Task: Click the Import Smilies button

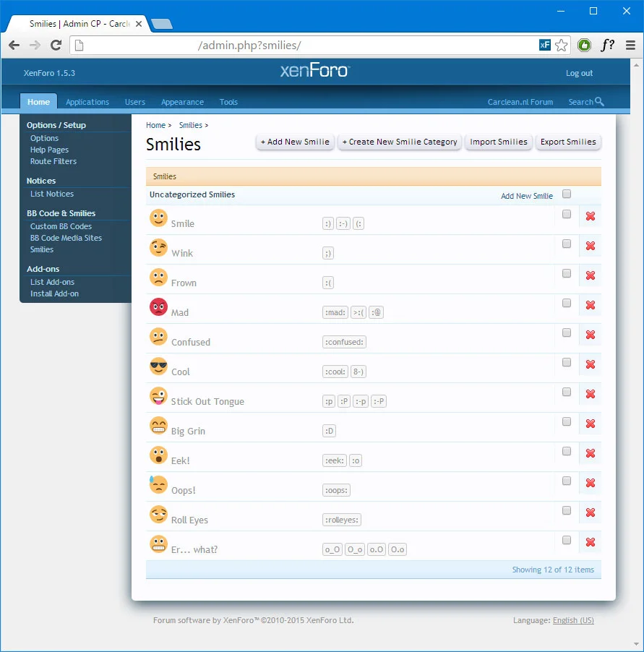Action: click(x=499, y=142)
